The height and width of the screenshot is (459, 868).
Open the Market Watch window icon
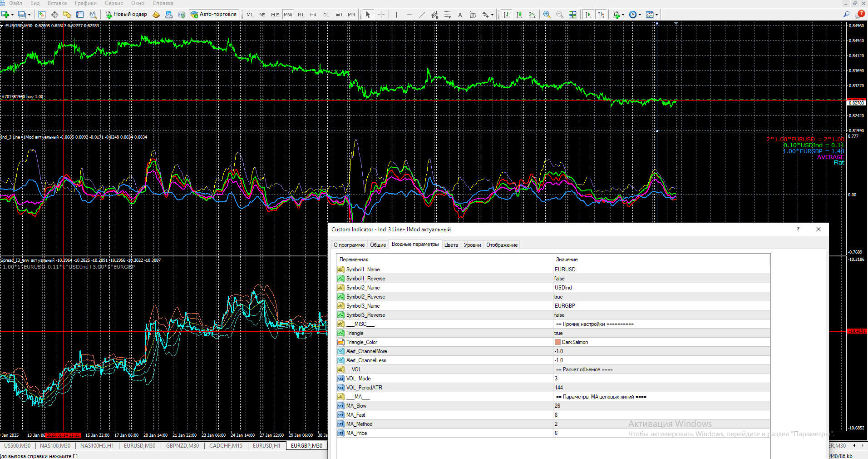pos(42,15)
